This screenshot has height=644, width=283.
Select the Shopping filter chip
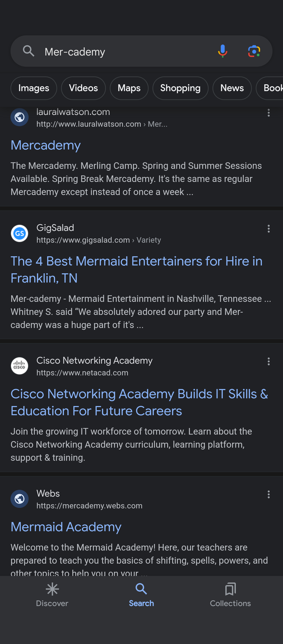pos(180,88)
